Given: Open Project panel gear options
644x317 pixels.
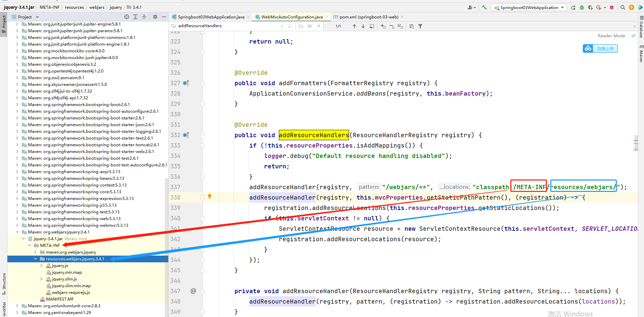Looking at the screenshot, I should point(155,17).
